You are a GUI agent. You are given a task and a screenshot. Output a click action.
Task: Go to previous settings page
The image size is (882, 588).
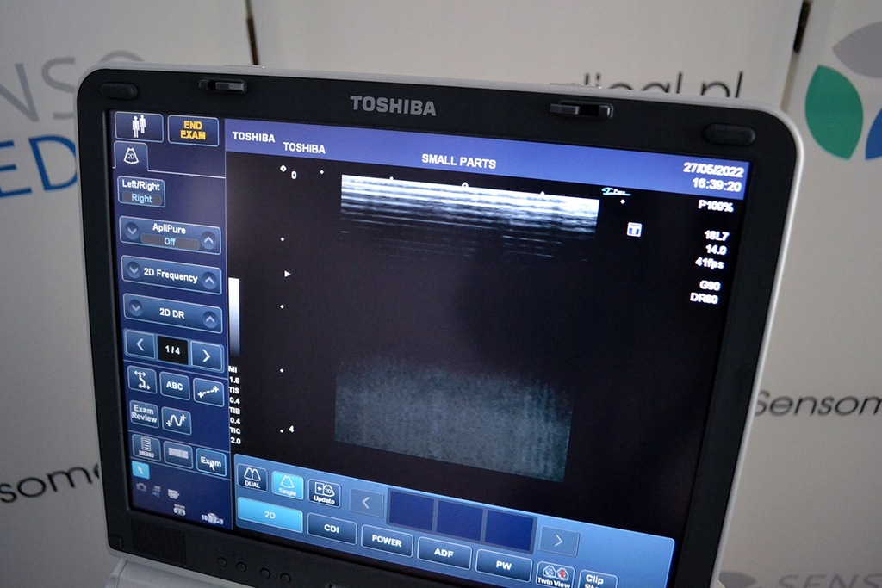click(x=140, y=344)
